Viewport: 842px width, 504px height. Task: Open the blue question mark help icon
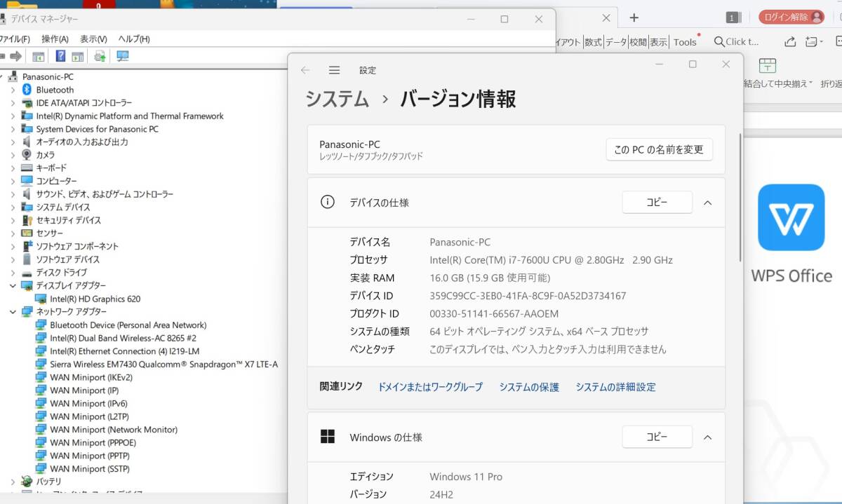60,56
